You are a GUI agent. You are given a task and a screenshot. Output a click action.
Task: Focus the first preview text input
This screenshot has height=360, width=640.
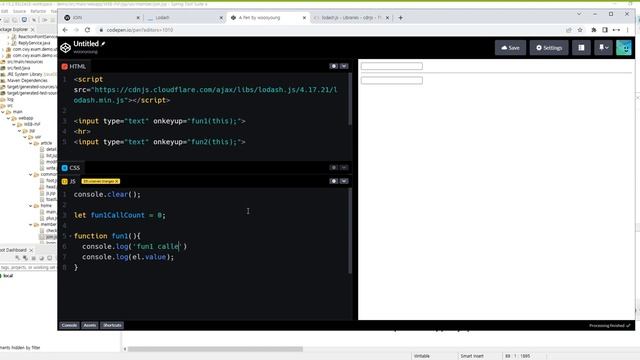click(x=391, y=66)
